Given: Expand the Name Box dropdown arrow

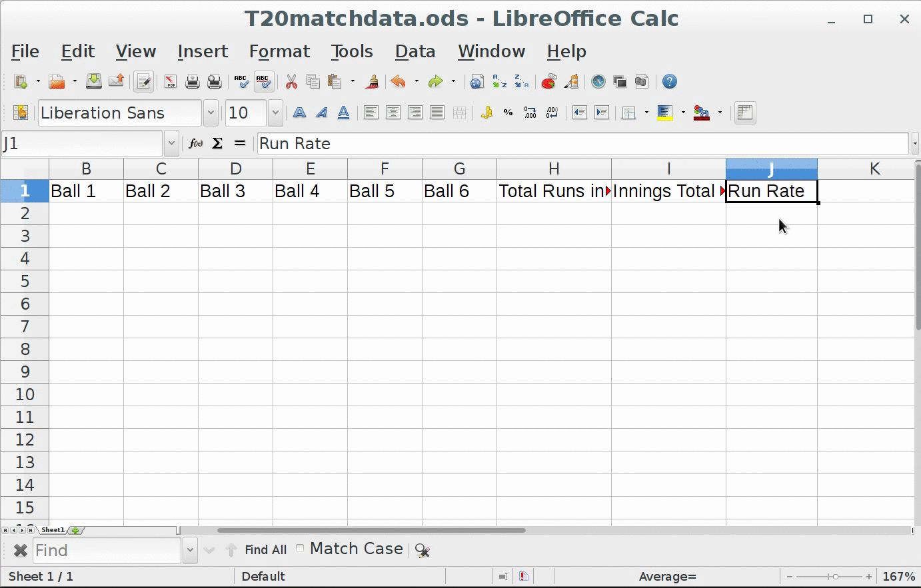Looking at the screenshot, I should (x=171, y=144).
